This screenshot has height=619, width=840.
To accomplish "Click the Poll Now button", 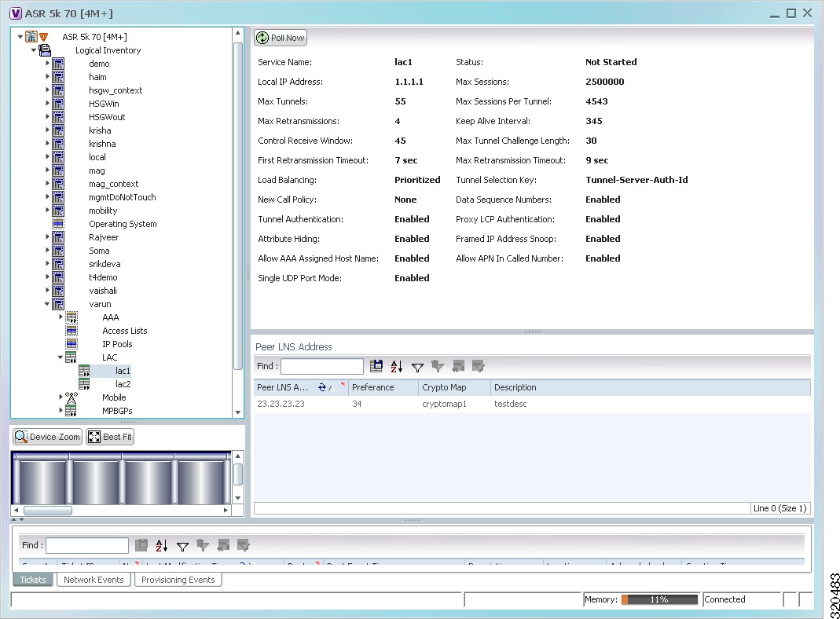I will tap(281, 38).
